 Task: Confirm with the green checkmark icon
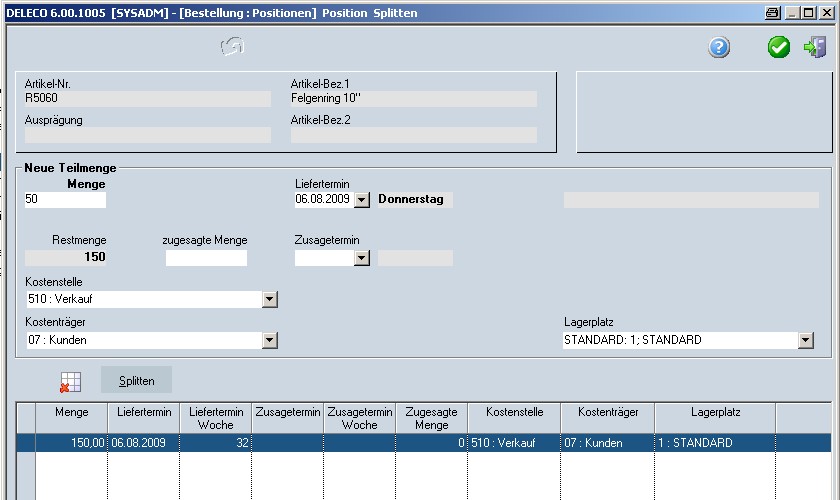pos(778,47)
